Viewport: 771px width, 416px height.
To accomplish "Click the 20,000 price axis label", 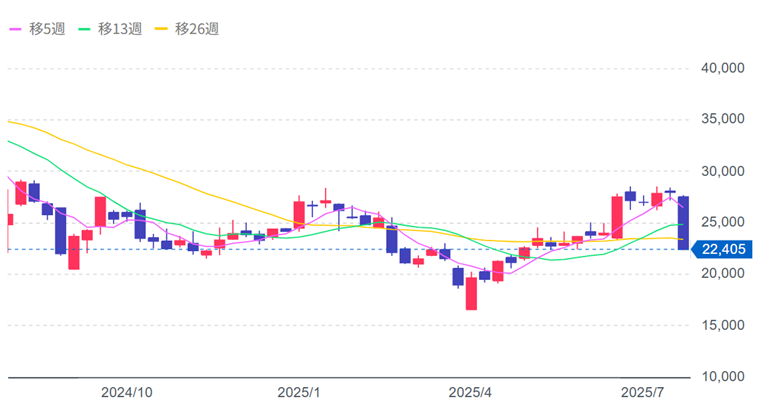I will [722, 273].
